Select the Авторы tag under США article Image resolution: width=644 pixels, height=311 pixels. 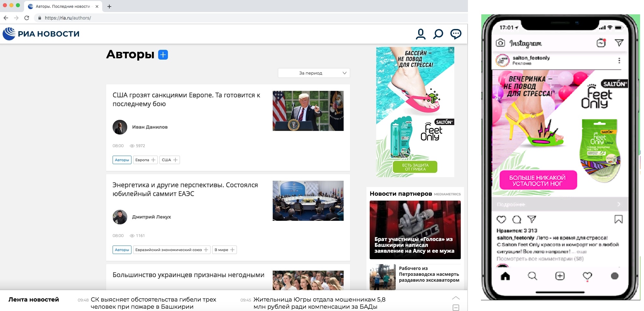click(x=122, y=160)
